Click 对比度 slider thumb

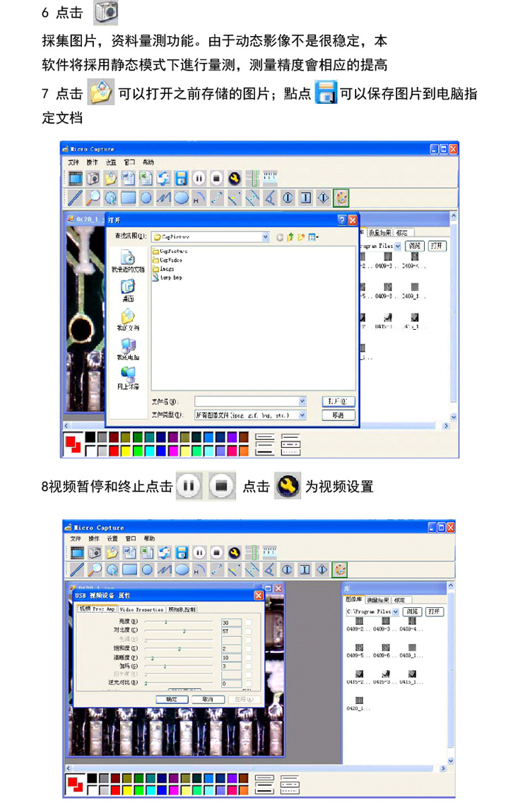coord(184,631)
